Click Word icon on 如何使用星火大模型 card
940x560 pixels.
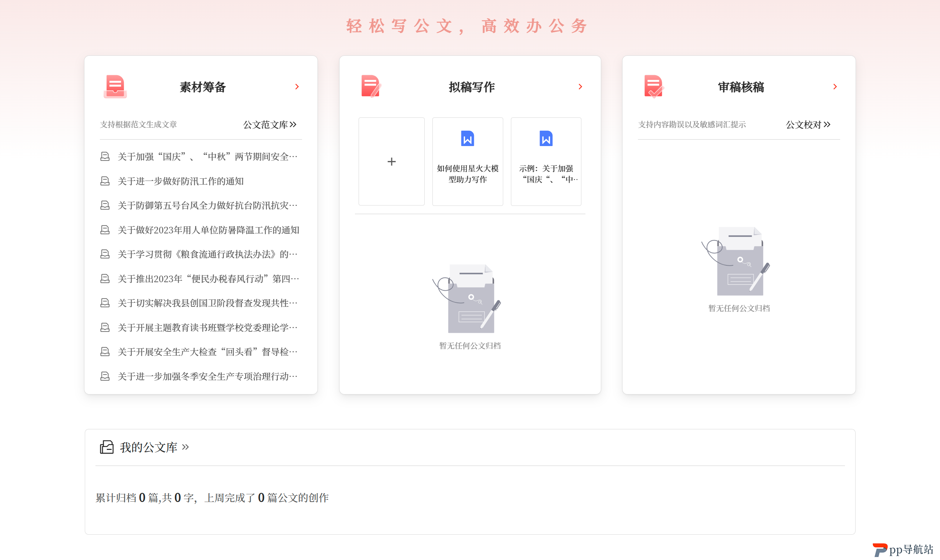click(468, 138)
